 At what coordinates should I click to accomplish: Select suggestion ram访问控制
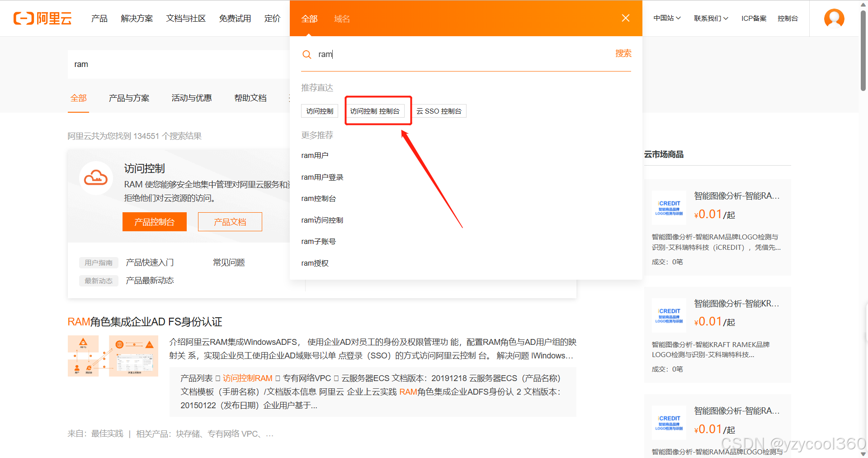(x=322, y=220)
